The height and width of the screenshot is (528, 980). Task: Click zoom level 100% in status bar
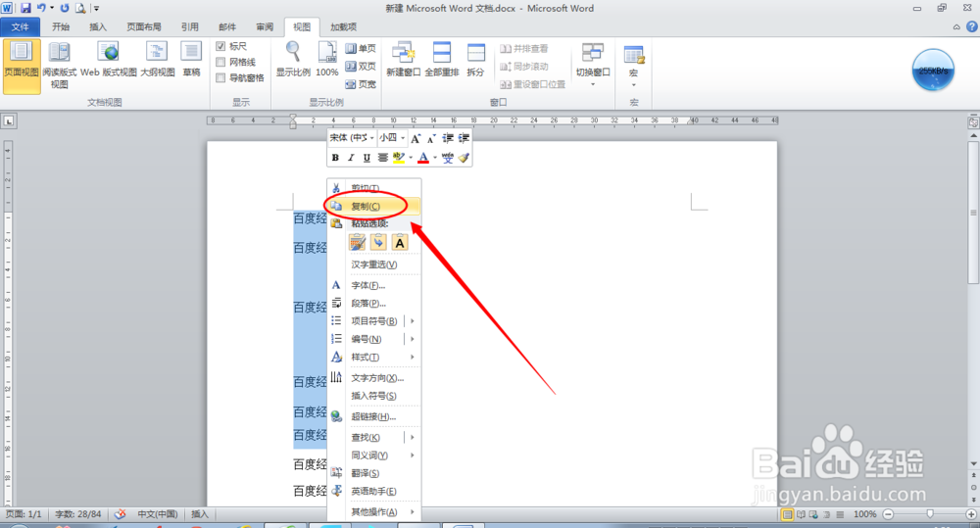pyautogui.click(x=865, y=513)
